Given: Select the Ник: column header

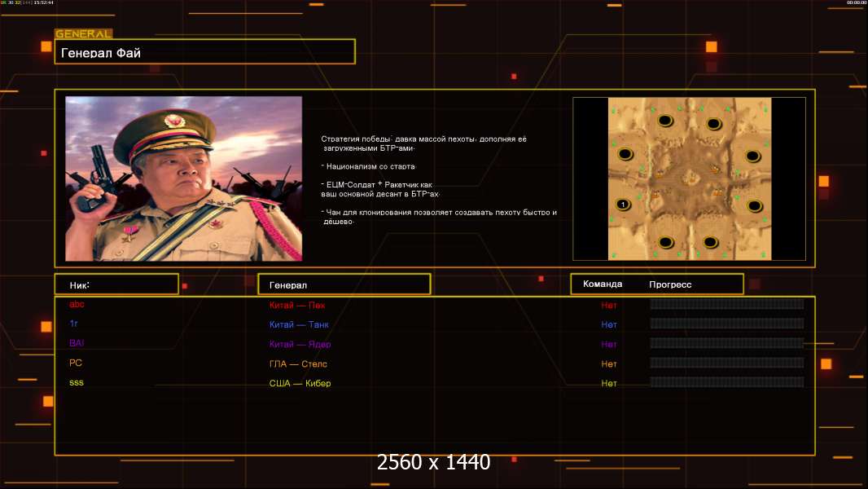Looking at the screenshot, I should coord(116,284).
